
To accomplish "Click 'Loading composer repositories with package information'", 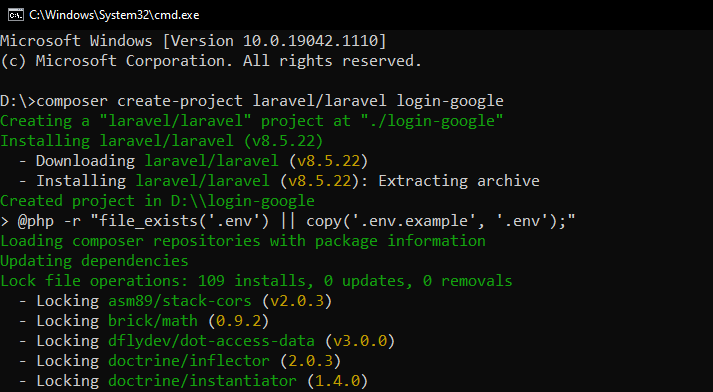I will click(x=243, y=241).
